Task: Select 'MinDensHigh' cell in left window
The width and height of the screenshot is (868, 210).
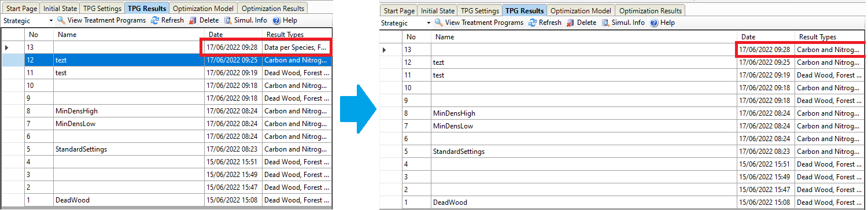Action: point(129,110)
